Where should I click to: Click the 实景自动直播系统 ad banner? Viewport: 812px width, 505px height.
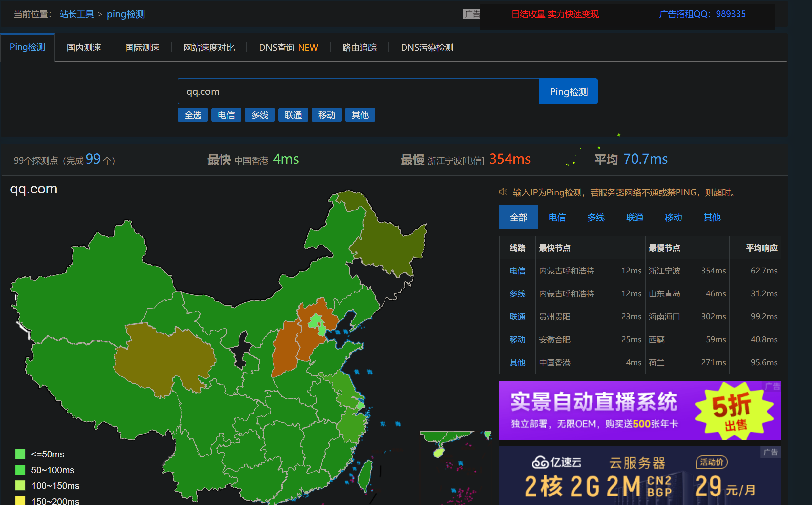(x=640, y=410)
